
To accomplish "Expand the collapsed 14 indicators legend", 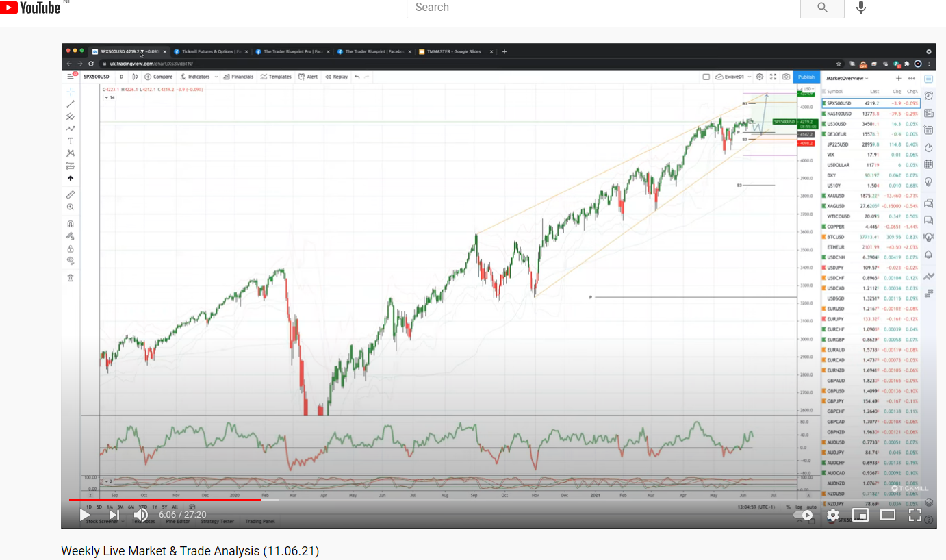I will pyautogui.click(x=110, y=98).
